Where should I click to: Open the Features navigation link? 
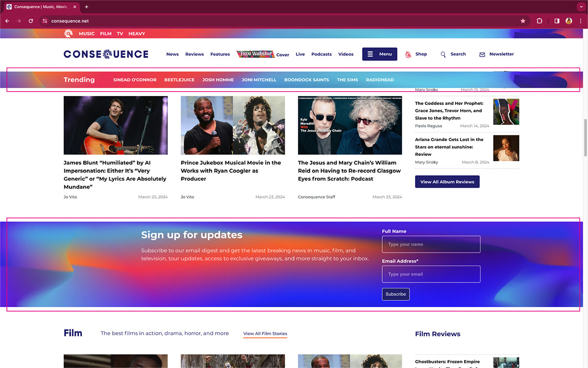(x=220, y=54)
